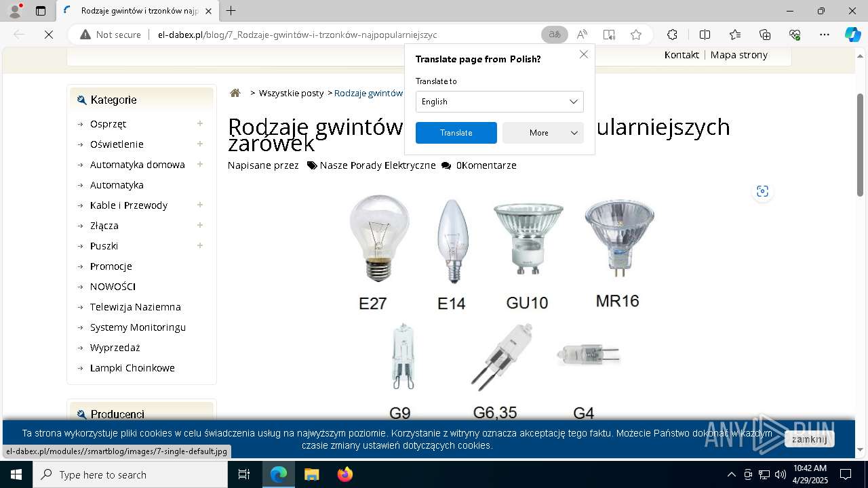Click the Producenci sidebar heading
This screenshot has height=488, width=868.
(x=117, y=414)
